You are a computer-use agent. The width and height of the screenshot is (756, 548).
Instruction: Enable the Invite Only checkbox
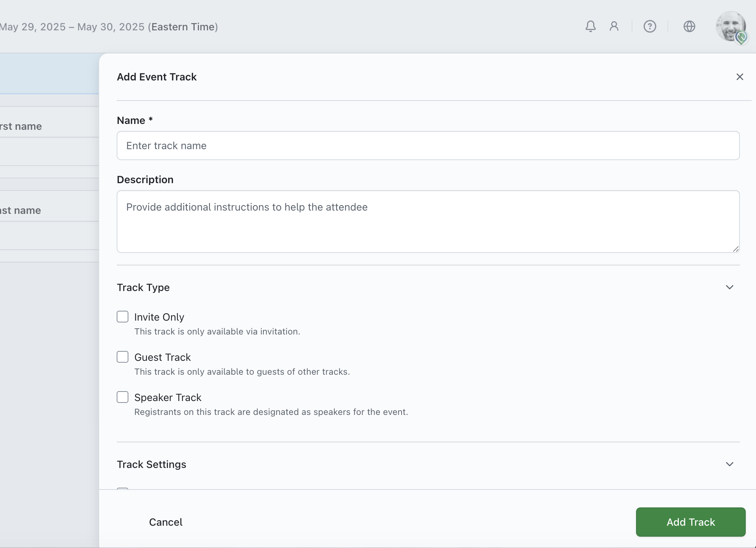(123, 317)
